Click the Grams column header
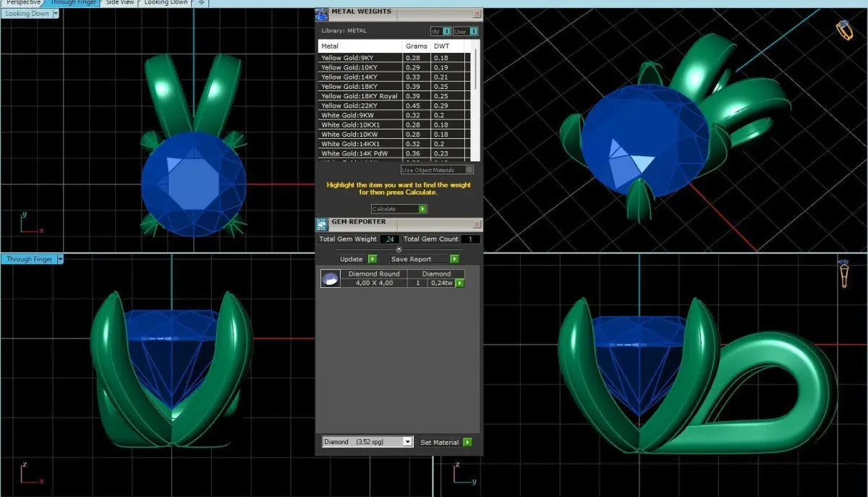The height and width of the screenshot is (497, 868). pos(417,46)
